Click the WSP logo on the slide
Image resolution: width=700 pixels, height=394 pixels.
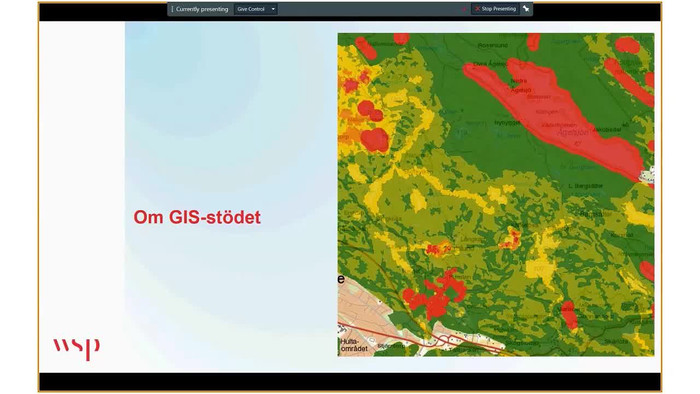(x=76, y=349)
